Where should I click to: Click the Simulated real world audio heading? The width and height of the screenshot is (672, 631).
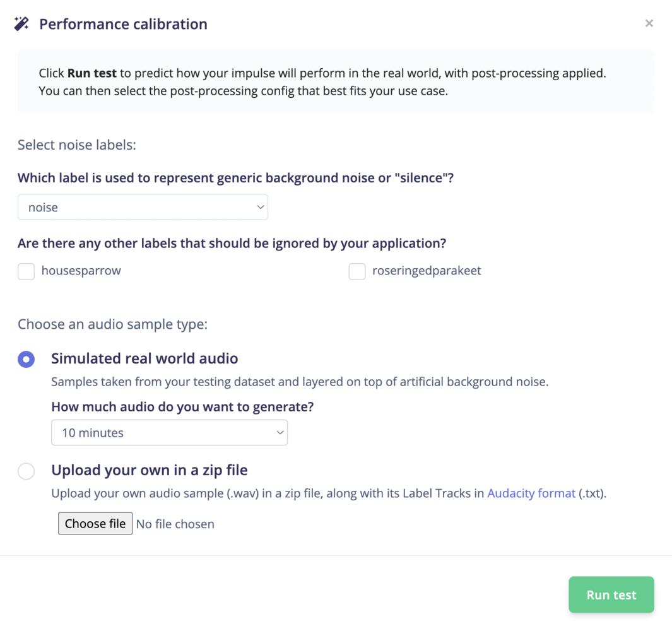click(144, 358)
